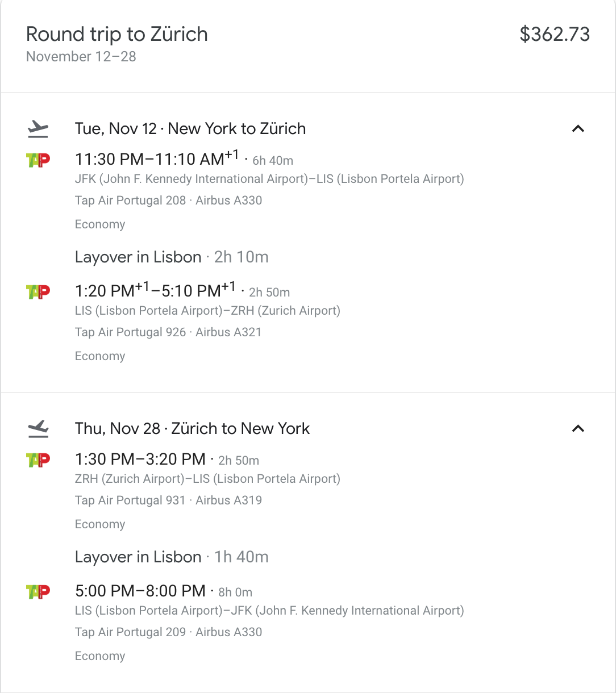Screen dimensions: 616x693
Task: Click the 11:30 PM–11:10 AM flight time
Action: (x=157, y=158)
